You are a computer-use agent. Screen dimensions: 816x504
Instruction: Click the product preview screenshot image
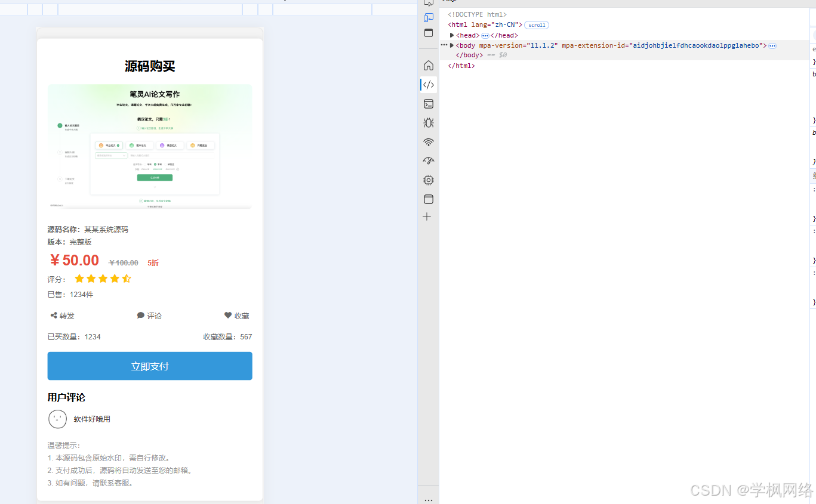click(x=150, y=147)
